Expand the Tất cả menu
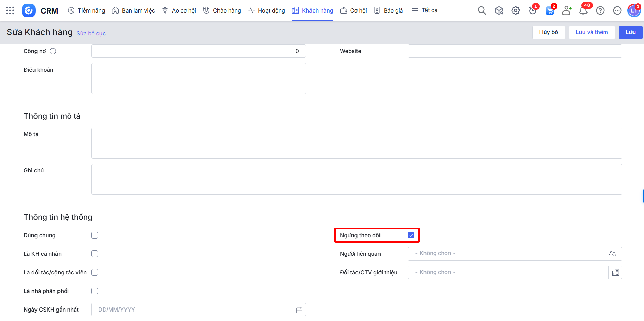 [x=424, y=10]
